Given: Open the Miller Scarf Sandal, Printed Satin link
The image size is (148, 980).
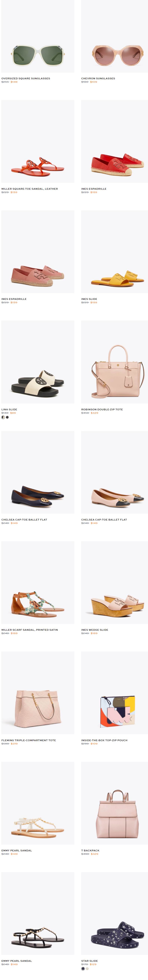Looking at the screenshot, I should (x=30, y=630).
